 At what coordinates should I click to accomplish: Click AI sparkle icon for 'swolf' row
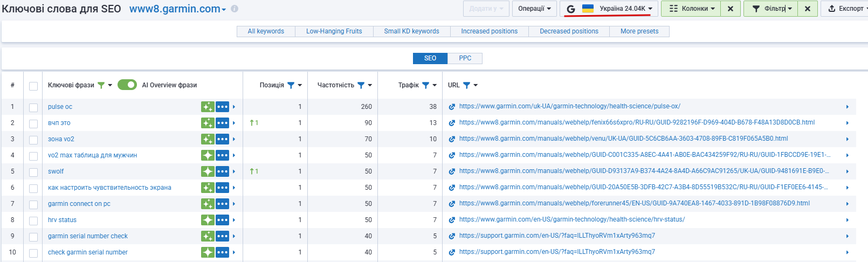(208, 171)
